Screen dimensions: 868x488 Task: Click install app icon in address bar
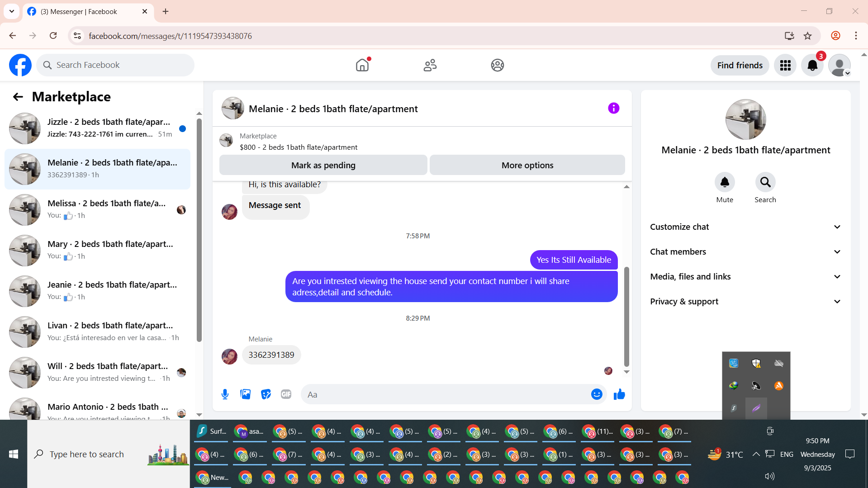[789, 36]
